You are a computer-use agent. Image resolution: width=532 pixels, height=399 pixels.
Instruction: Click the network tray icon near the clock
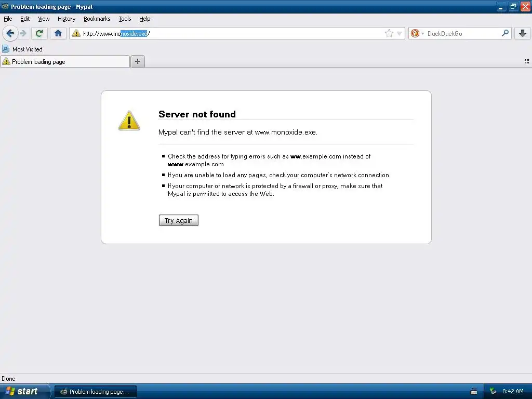(493, 392)
